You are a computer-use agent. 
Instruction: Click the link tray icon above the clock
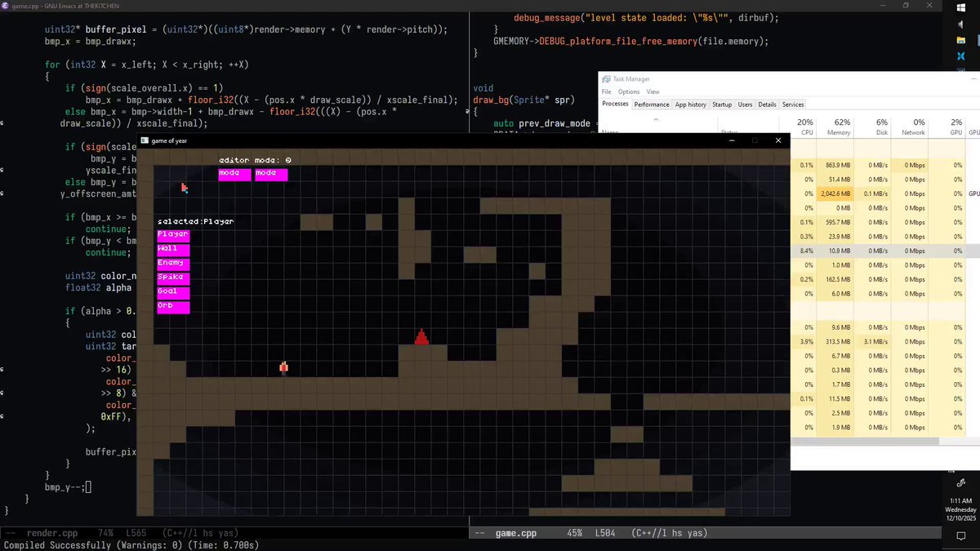(x=960, y=483)
